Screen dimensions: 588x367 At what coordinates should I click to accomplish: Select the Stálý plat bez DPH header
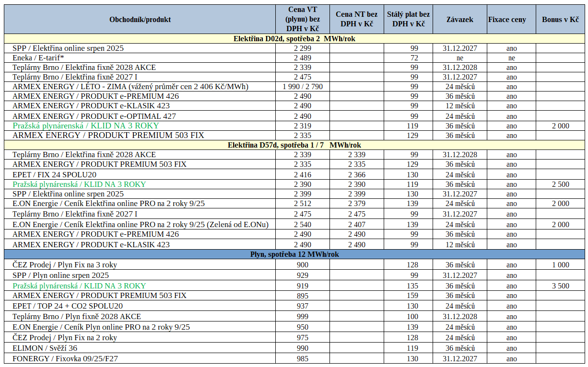(x=408, y=20)
